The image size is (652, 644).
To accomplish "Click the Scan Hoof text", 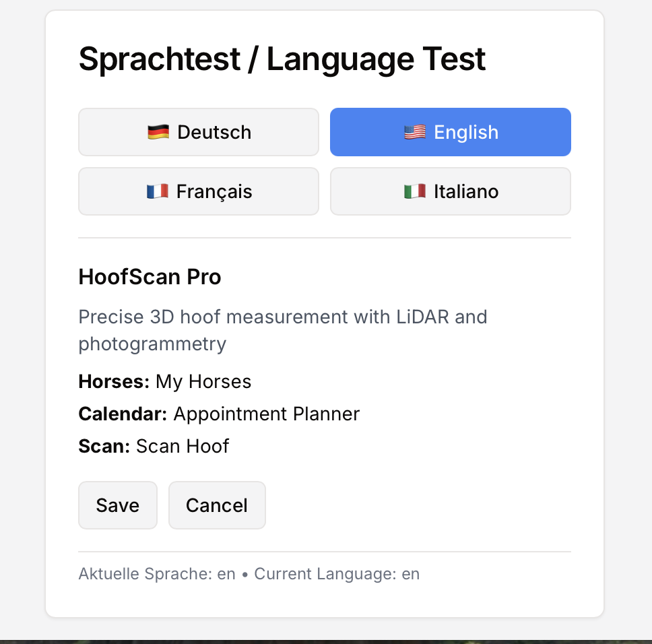I will 183,446.
